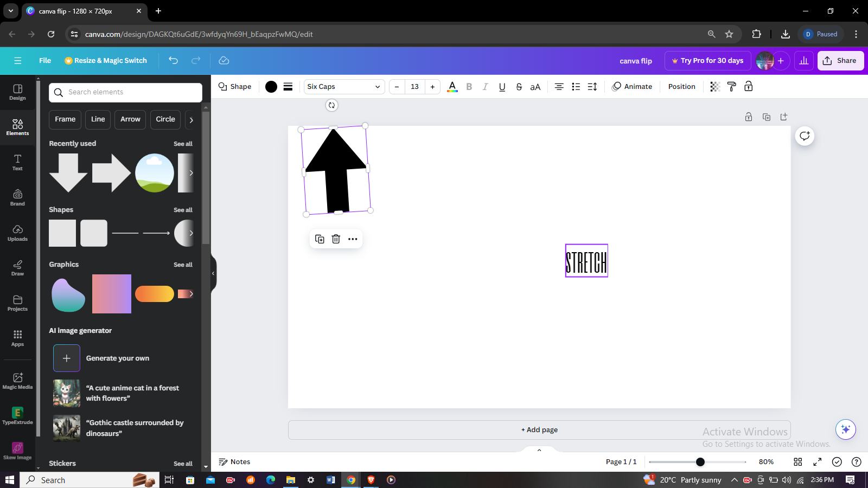Toggle uppercase text aA
This screenshot has width=868, height=488.
click(x=535, y=87)
